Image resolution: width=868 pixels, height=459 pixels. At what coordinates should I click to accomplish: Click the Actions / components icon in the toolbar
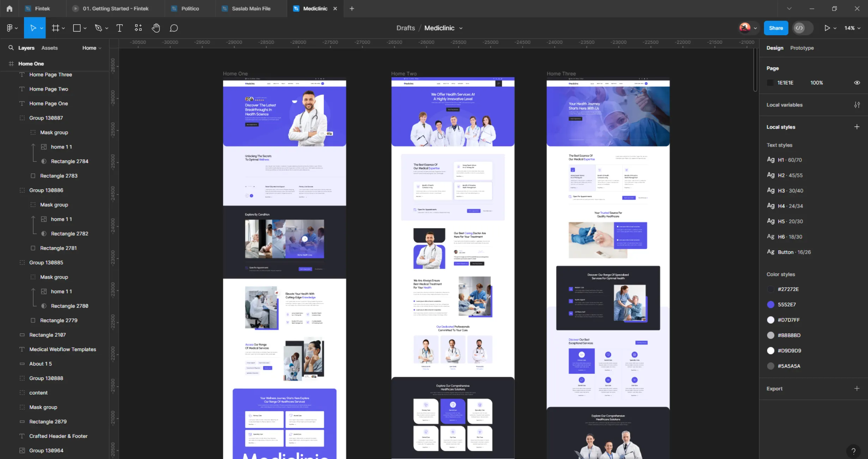click(x=138, y=28)
